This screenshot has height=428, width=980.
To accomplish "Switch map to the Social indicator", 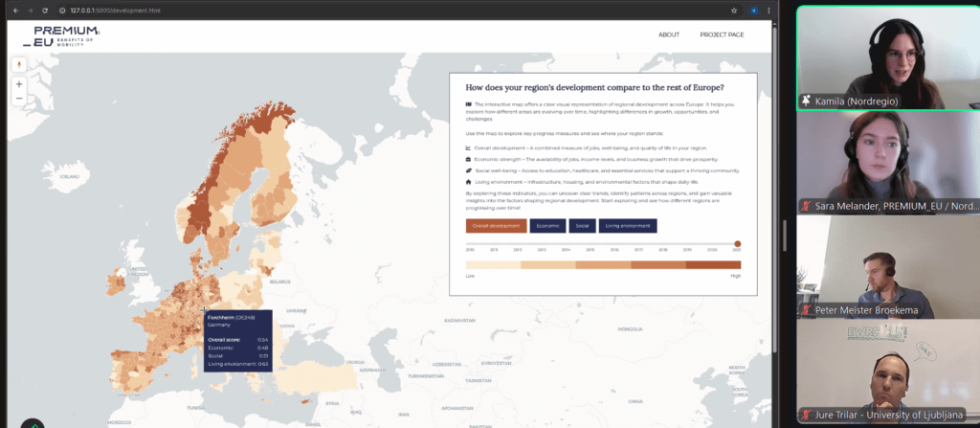I will (581, 226).
